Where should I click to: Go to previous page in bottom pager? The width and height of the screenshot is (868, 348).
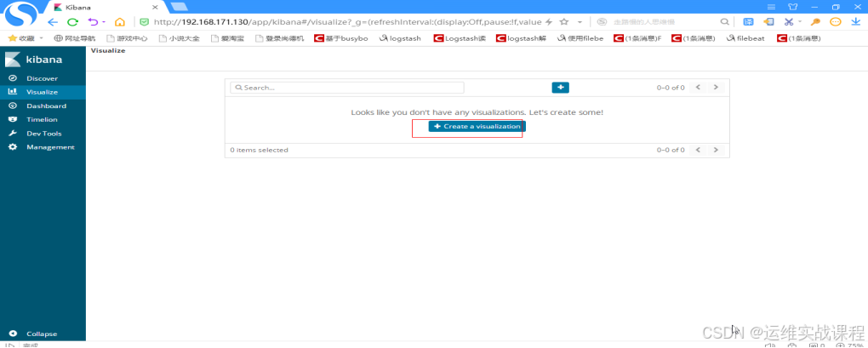(x=698, y=150)
